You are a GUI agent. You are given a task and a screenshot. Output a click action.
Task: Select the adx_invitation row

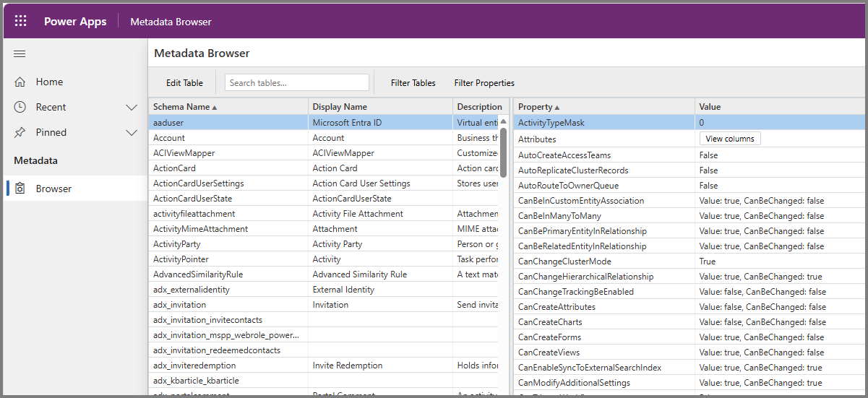coord(323,305)
